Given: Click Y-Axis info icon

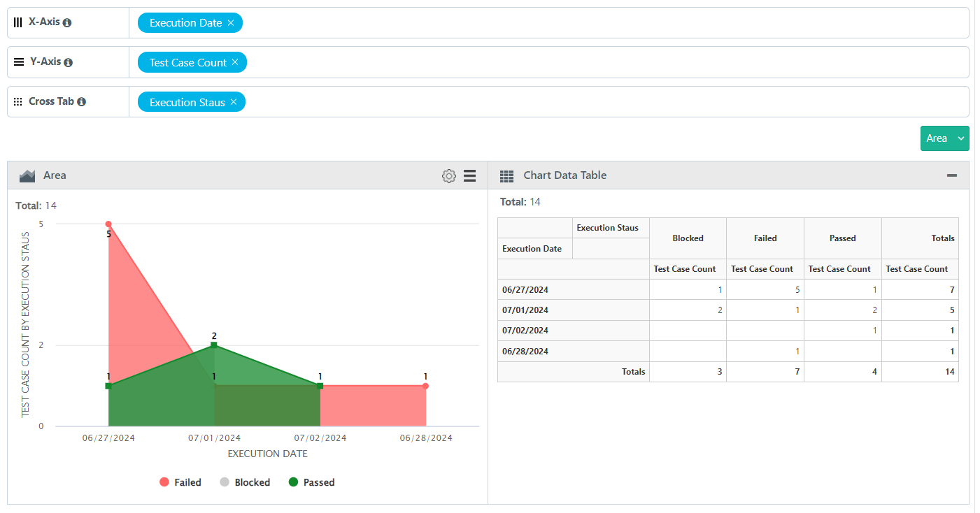Looking at the screenshot, I should [x=69, y=62].
